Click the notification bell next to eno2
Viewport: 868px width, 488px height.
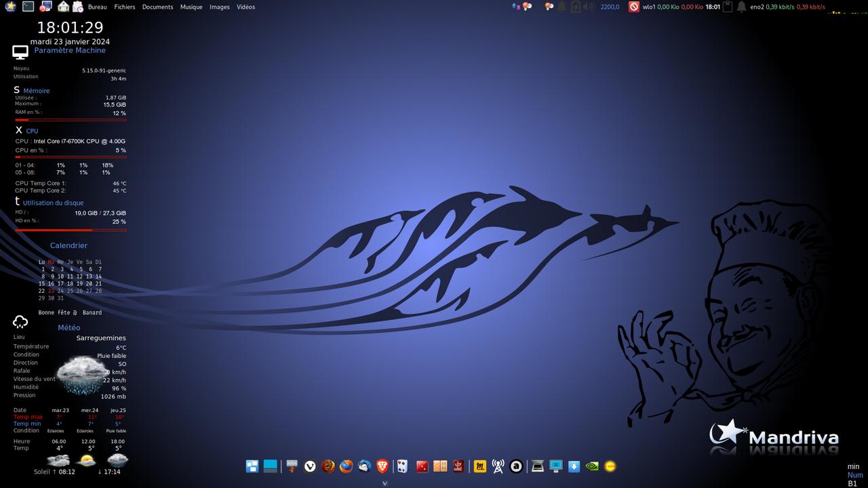click(741, 7)
